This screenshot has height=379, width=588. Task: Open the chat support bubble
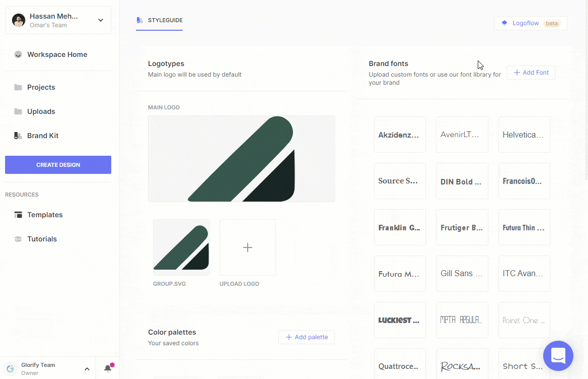(x=558, y=356)
